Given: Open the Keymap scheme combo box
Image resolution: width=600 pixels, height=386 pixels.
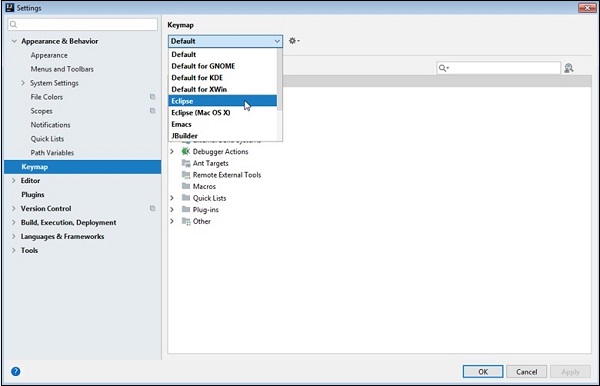Looking at the screenshot, I should (225, 41).
